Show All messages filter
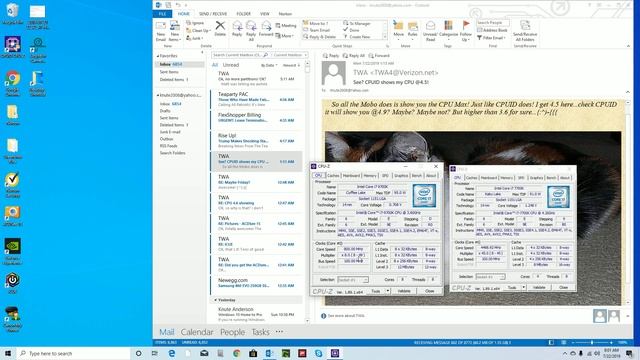Image resolution: width=640 pixels, height=360 pixels. click(215, 65)
